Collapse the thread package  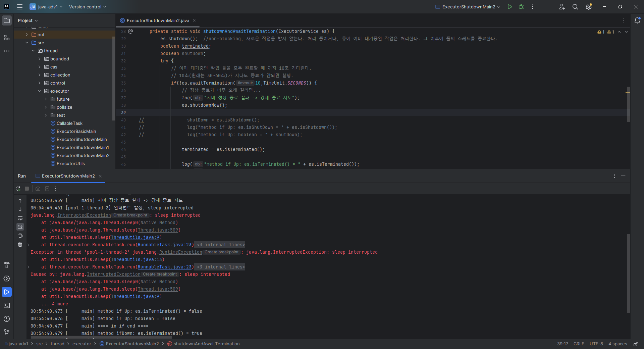tap(33, 51)
